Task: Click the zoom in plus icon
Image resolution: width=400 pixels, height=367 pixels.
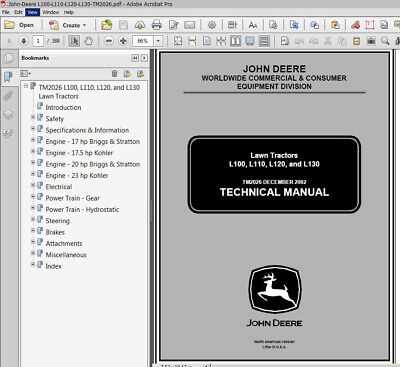Action: (123, 41)
